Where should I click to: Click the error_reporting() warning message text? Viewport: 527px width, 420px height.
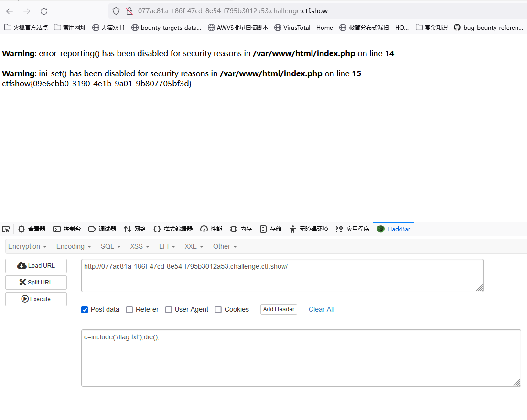[198, 54]
